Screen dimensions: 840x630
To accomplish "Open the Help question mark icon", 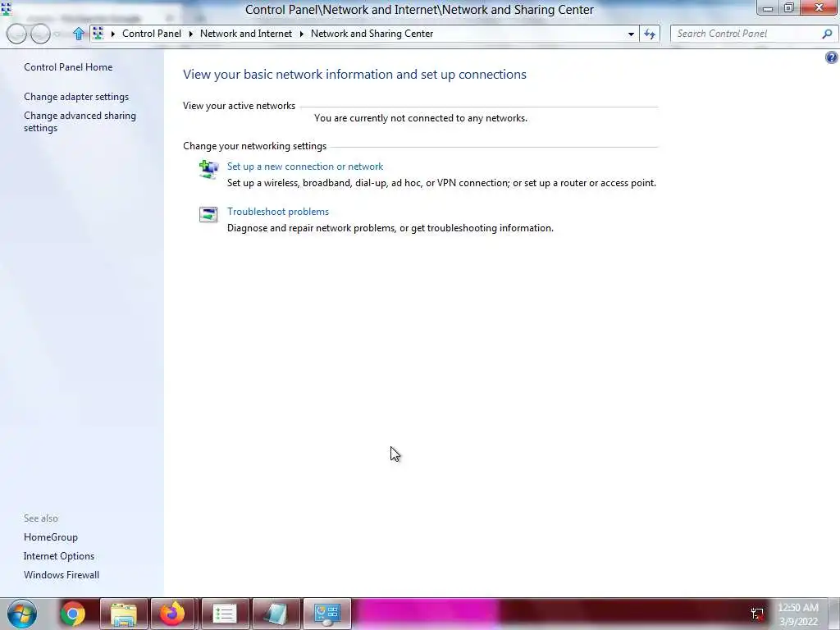I will tap(832, 57).
